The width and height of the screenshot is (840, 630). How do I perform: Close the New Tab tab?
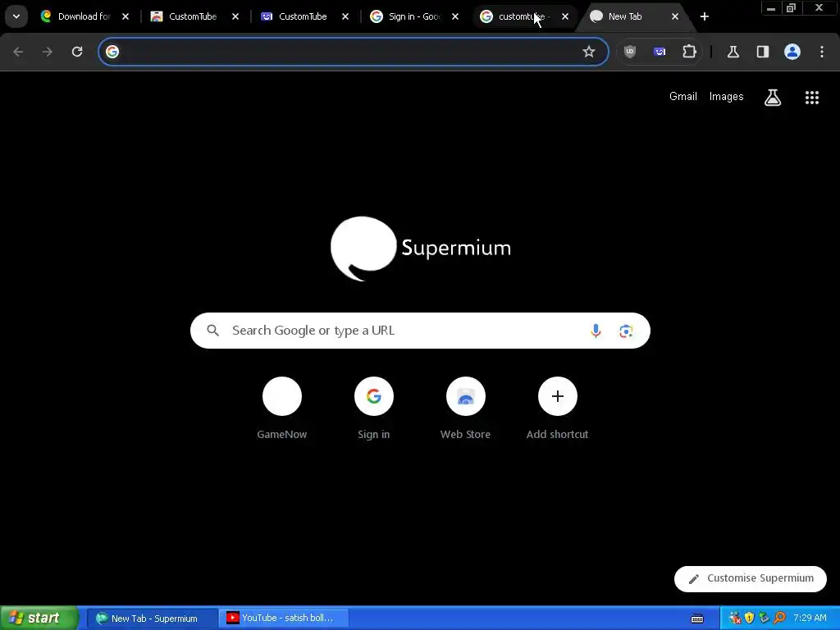click(x=675, y=16)
